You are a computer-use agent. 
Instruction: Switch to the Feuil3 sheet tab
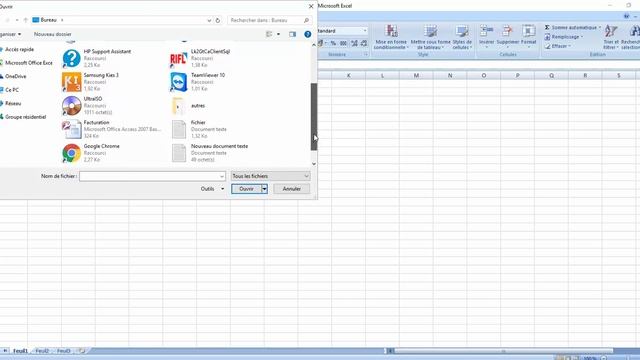coord(64,351)
